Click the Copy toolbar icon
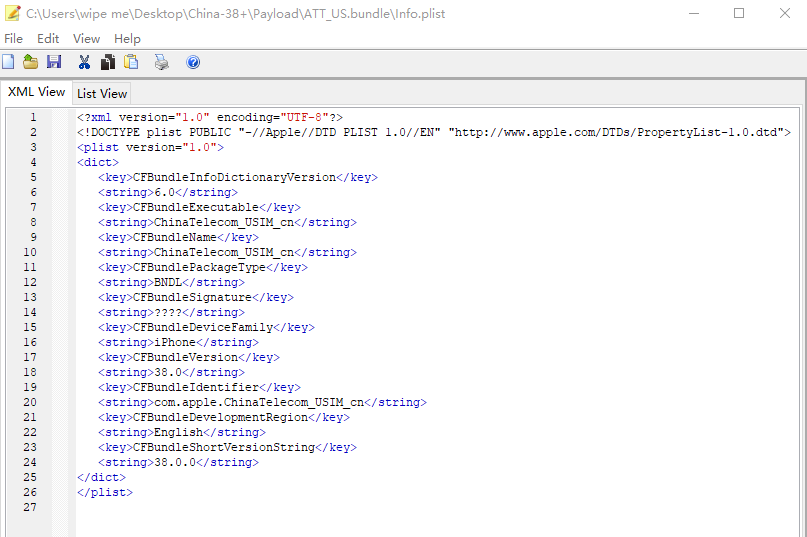The height and width of the screenshot is (537, 807). [108, 62]
